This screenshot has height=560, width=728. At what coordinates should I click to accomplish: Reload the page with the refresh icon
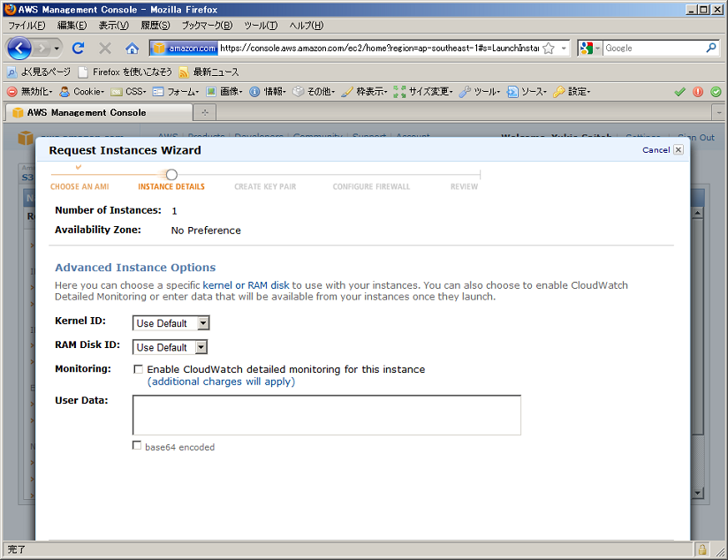click(78, 49)
